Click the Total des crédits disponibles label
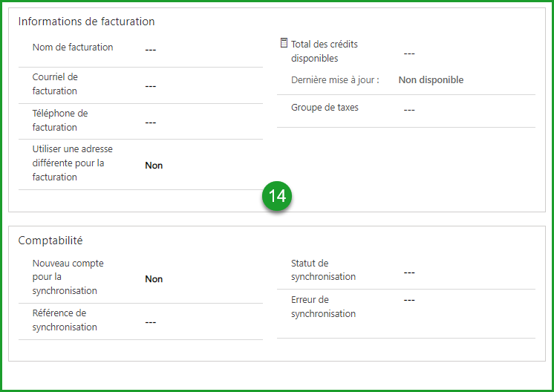 (x=325, y=51)
